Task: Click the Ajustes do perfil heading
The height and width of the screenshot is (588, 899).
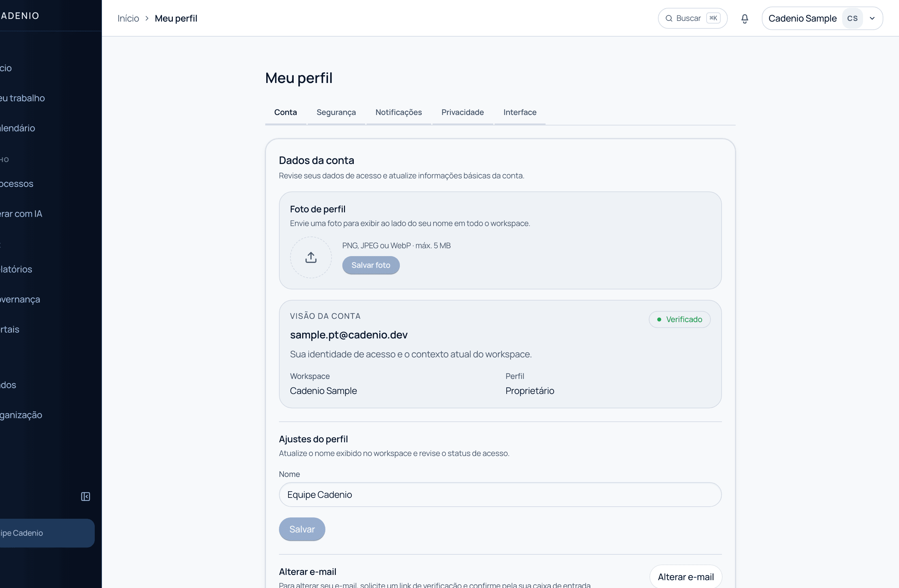Action: point(313,439)
